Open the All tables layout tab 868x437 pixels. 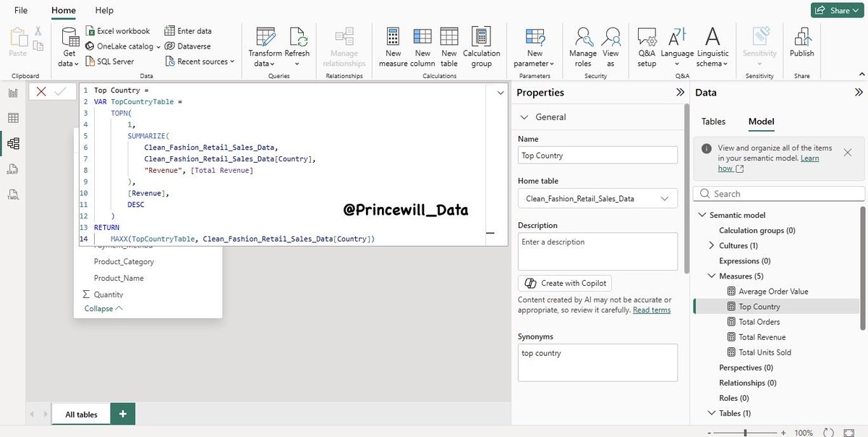[81, 415]
